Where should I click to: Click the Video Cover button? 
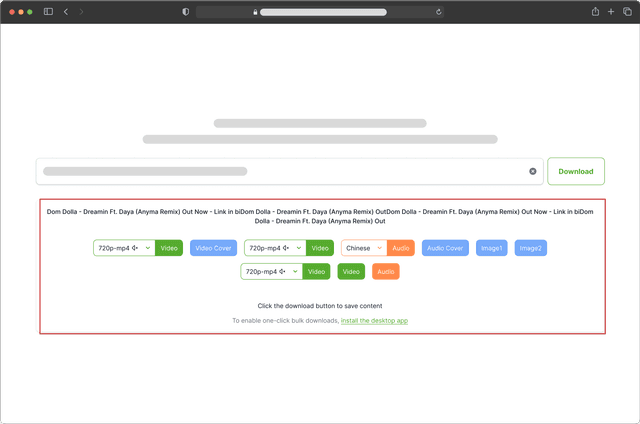[213, 248]
